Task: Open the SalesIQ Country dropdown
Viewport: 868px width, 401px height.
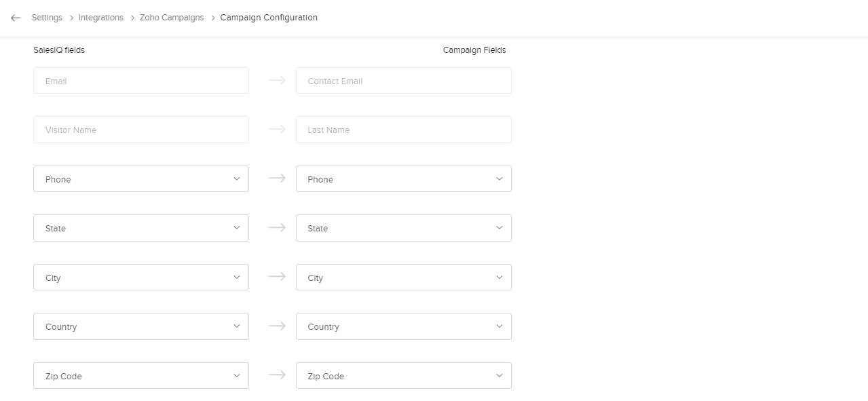Action: coord(140,326)
